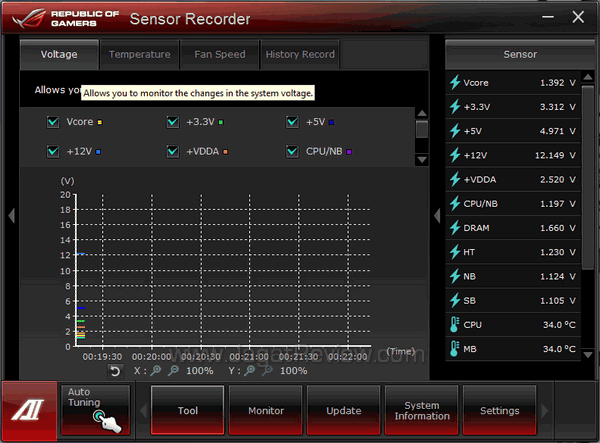Open the Auto Tuning button
The image size is (600, 443).
coord(95,410)
